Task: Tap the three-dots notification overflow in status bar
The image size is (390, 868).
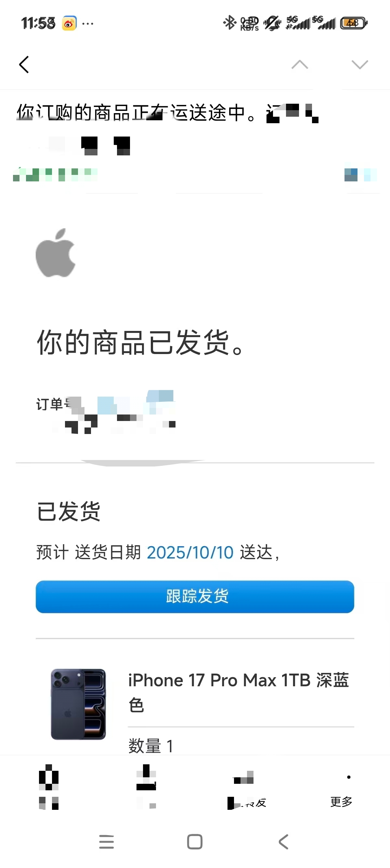Action: 87,24
